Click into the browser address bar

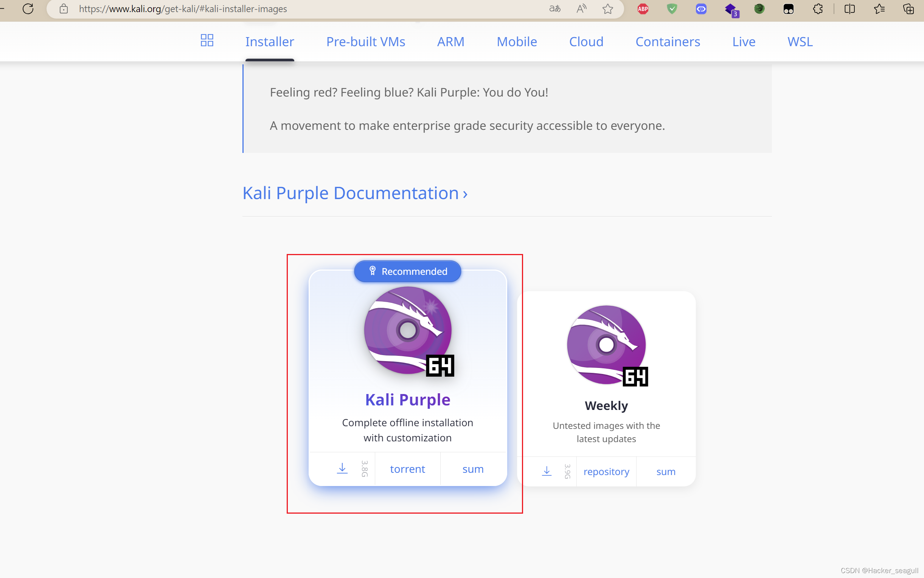[x=267, y=9]
